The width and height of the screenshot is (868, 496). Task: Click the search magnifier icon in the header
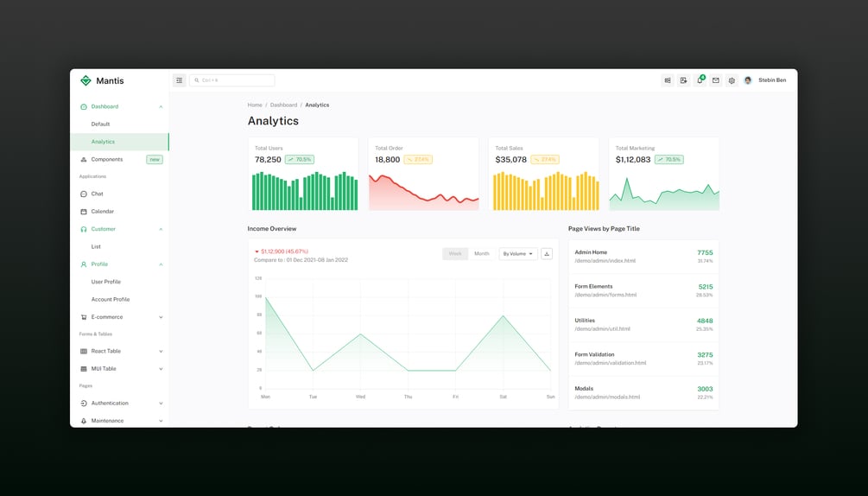pyautogui.click(x=197, y=80)
